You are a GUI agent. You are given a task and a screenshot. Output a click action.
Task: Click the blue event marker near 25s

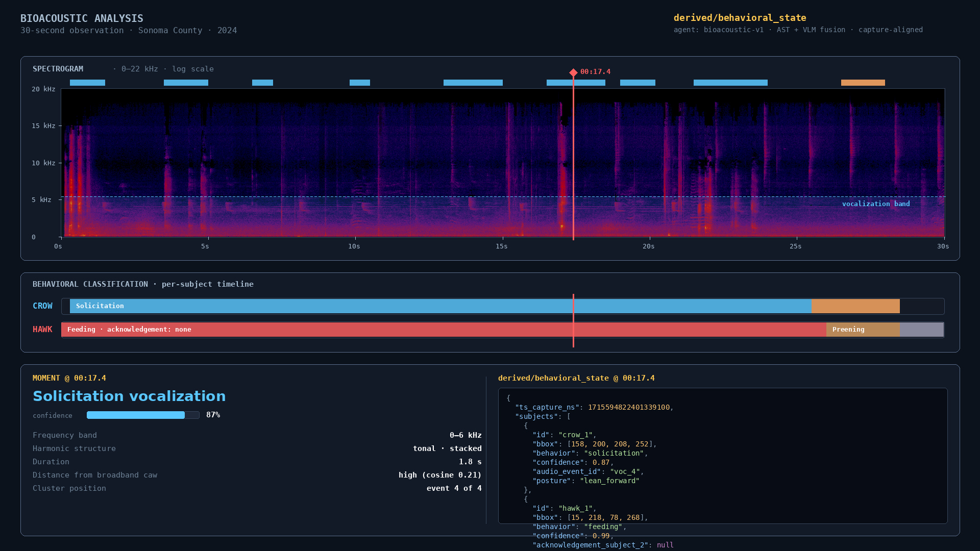point(730,83)
